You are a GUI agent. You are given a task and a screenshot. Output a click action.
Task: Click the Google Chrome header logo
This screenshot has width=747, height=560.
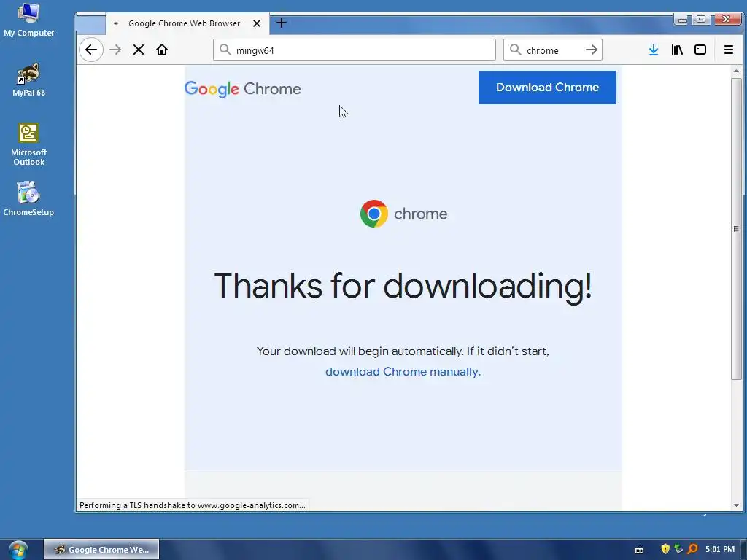click(242, 89)
